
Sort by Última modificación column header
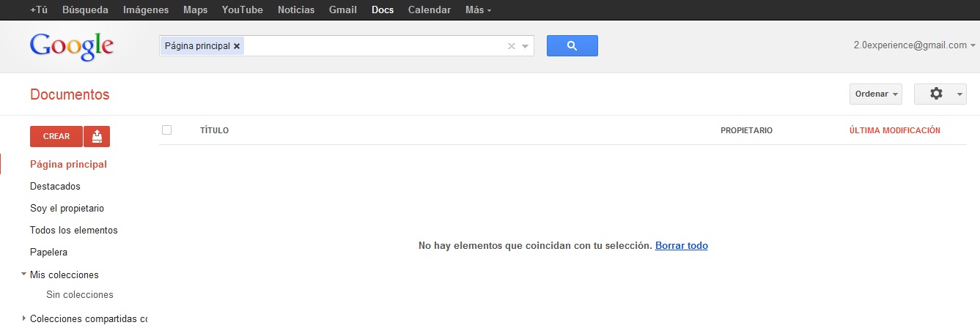[x=894, y=130]
